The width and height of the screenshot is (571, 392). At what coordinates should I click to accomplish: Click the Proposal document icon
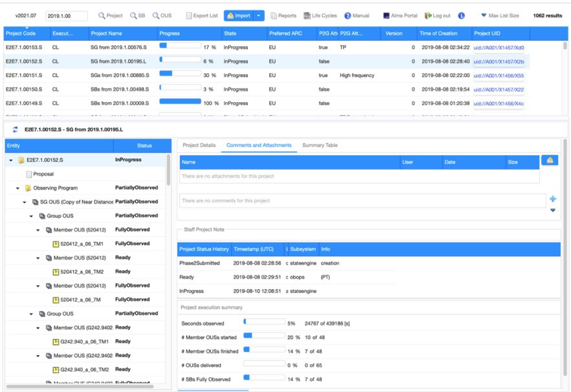[x=28, y=175]
